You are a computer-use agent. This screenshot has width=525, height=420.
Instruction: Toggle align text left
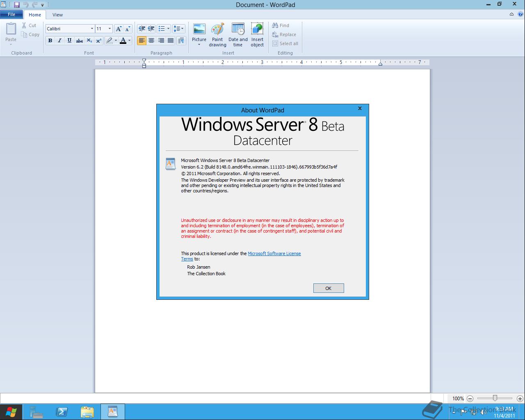click(142, 41)
